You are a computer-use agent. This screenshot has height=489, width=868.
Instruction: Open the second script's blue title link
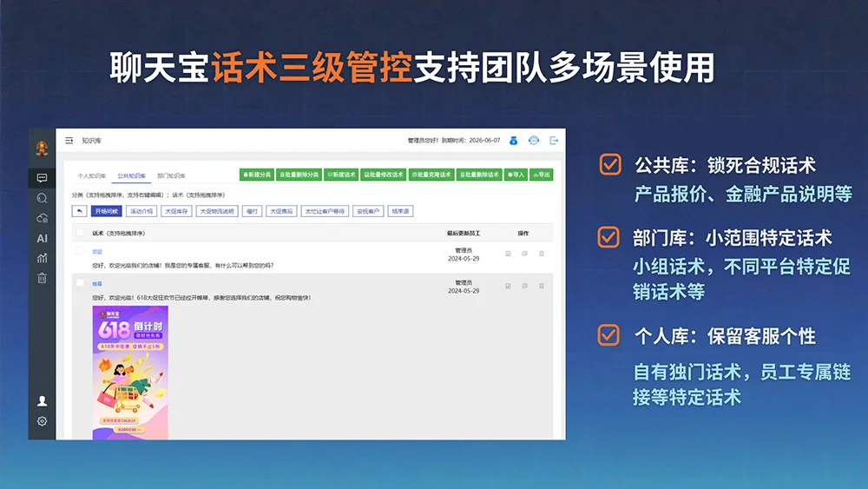click(x=97, y=283)
